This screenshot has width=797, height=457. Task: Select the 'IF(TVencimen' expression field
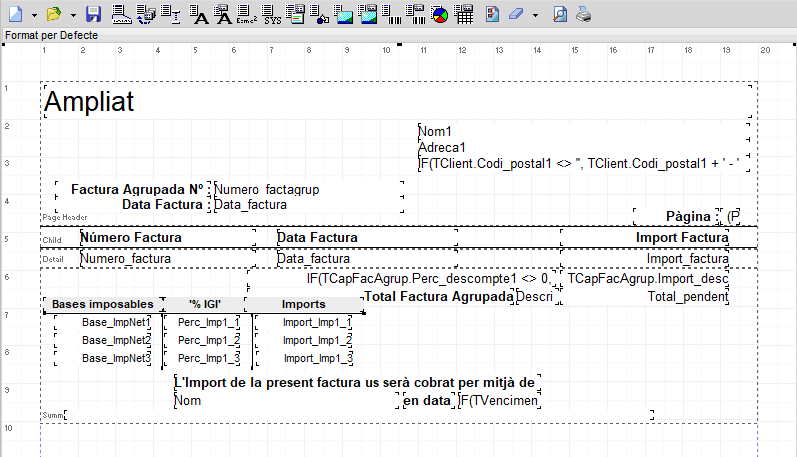[498, 401]
